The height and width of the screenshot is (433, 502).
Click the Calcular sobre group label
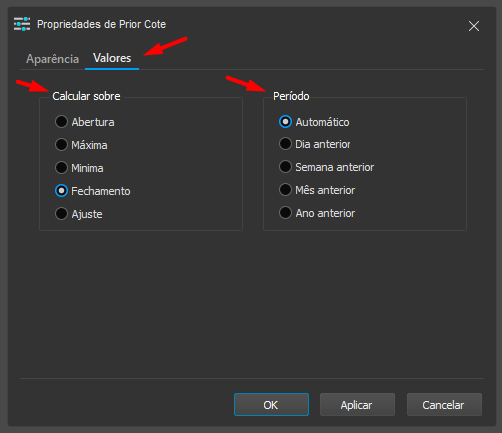click(x=86, y=96)
